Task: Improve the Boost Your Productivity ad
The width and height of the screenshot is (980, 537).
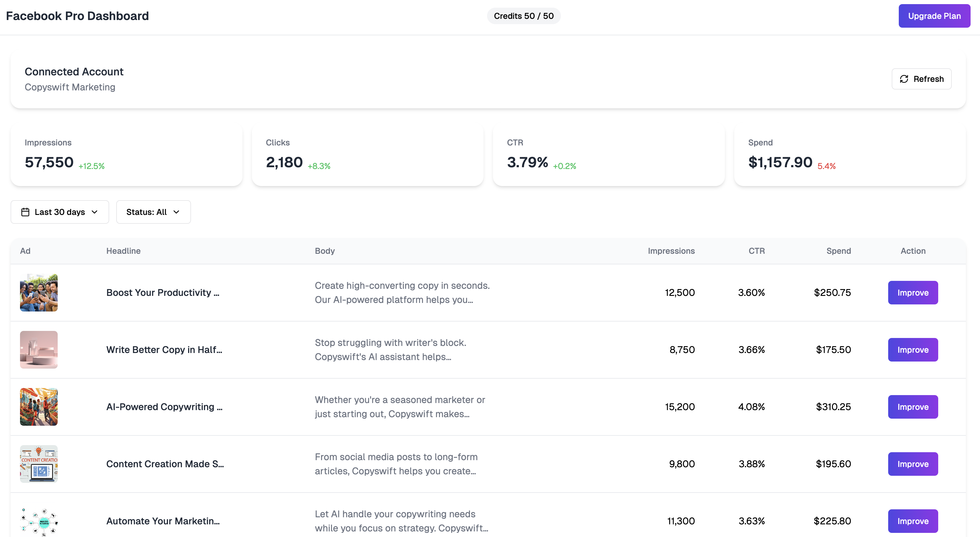Action: (913, 292)
